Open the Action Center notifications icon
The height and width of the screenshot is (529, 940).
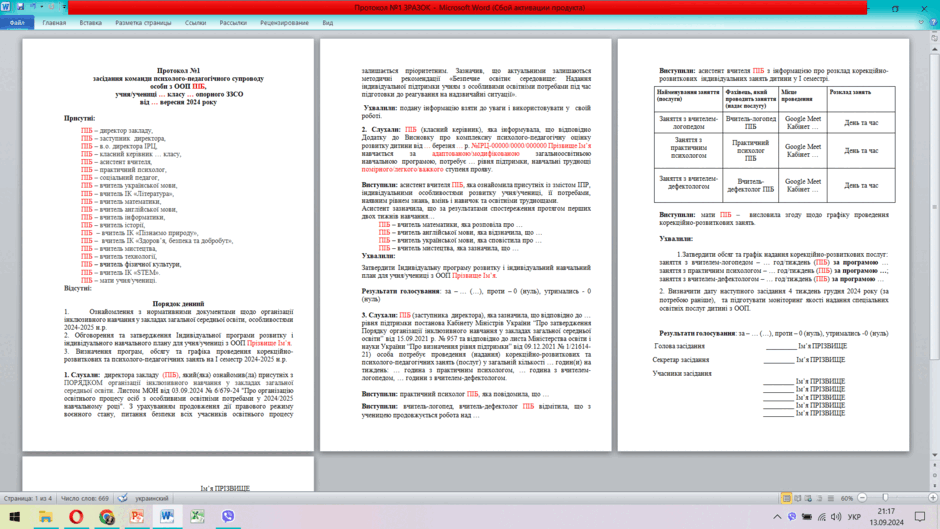point(920,516)
